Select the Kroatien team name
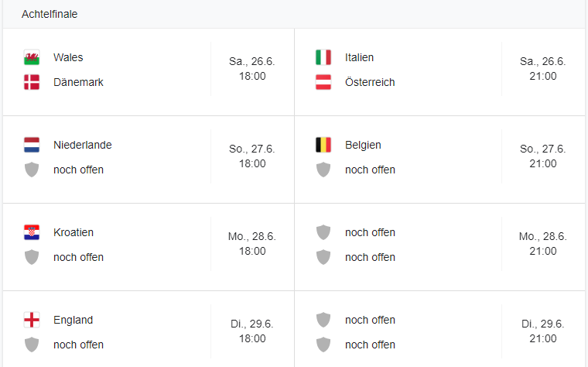Screen dimensions: 588x367 point(73,232)
